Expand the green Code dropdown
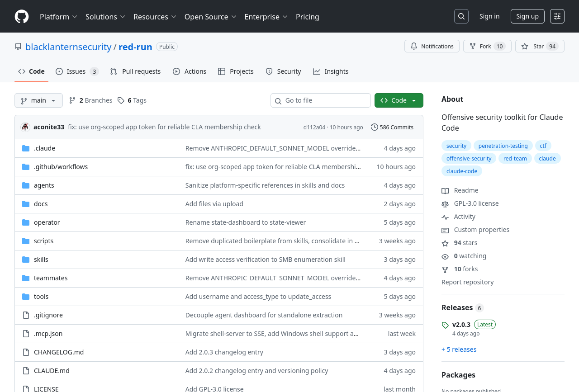Viewport: 579px width, 392px height. (399, 100)
